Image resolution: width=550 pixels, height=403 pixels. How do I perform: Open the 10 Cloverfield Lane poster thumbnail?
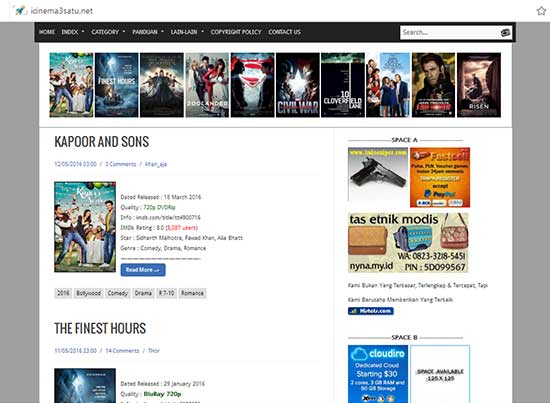343,85
